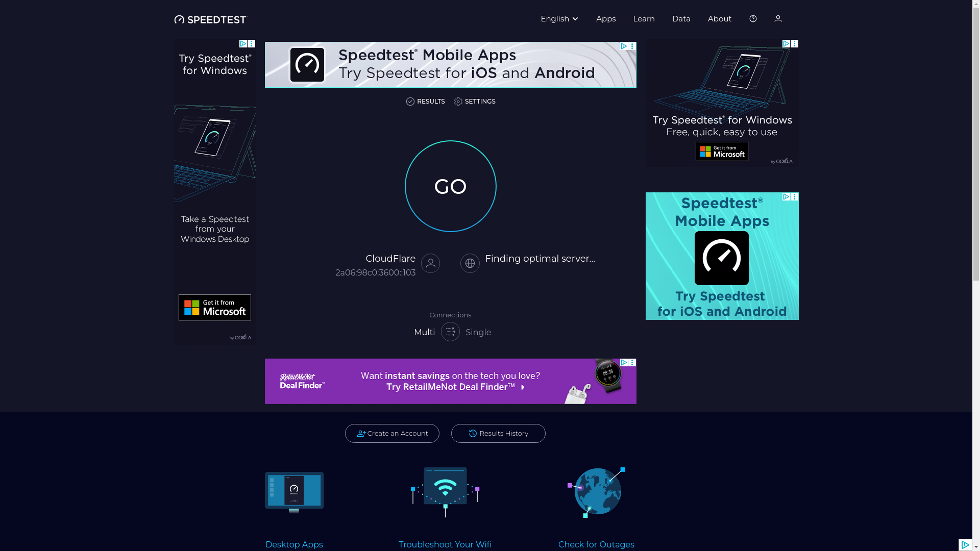Click the Speedtest Mobile Apps top banner ad
The width and height of the screenshot is (980, 551).
pyautogui.click(x=450, y=65)
